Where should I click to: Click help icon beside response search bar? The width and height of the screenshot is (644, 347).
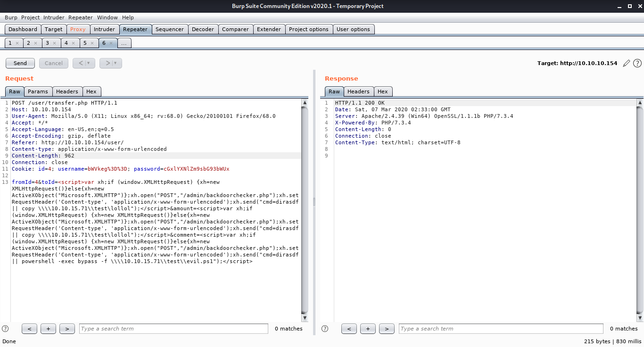point(325,329)
